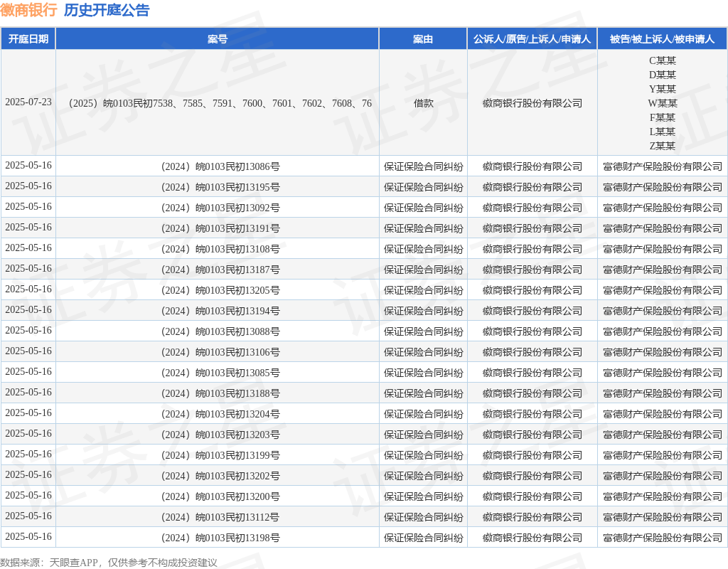Select case number (2024)皖0103民初13187号
The width and height of the screenshot is (728, 569).
click(x=220, y=270)
